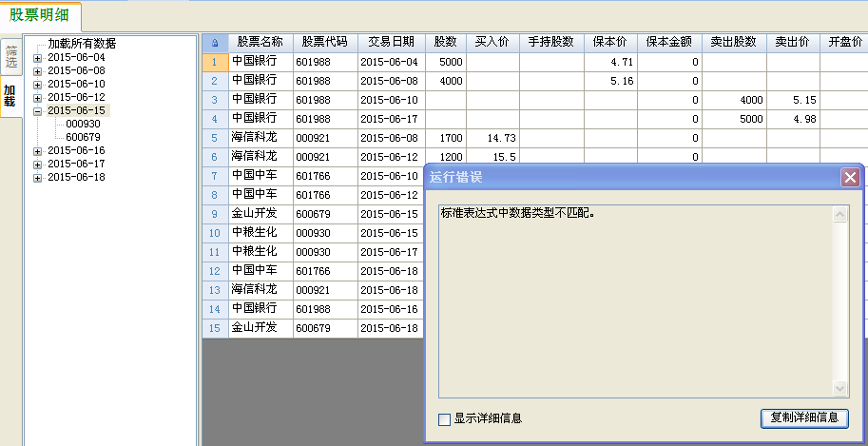Click error box scrollbar down arrow
868x446 pixels.
pos(840,388)
